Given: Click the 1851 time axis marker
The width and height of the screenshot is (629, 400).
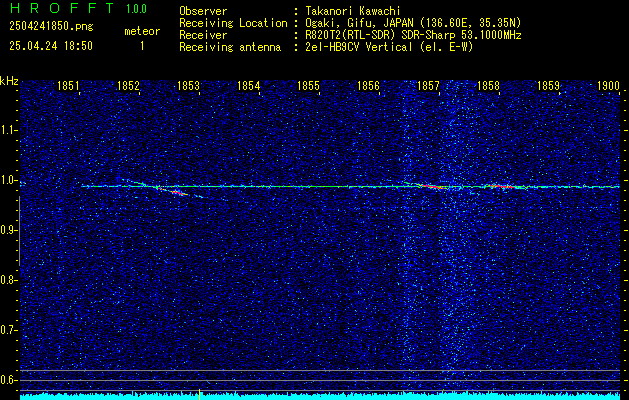Looking at the screenshot, I should click(68, 85).
